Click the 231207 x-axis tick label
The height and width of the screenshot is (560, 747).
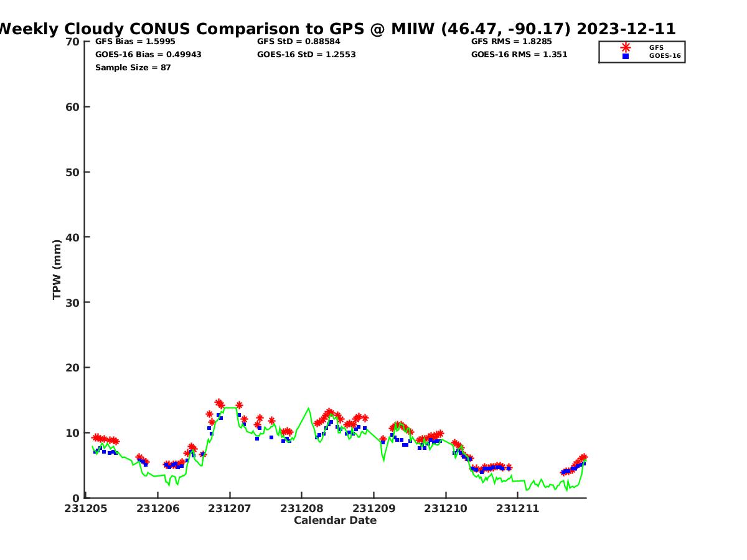tap(230, 508)
